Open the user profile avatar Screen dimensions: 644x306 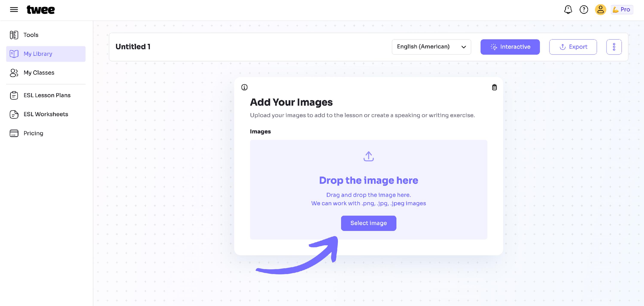(x=600, y=10)
